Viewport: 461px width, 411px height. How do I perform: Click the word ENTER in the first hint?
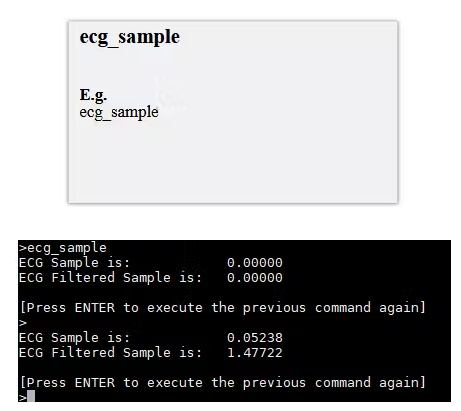[x=95, y=308]
